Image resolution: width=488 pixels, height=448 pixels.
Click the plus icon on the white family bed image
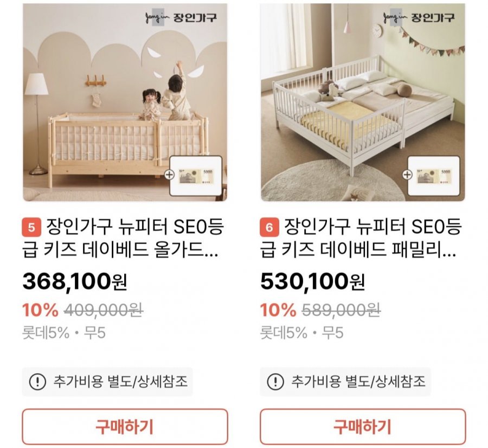click(408, 175)
